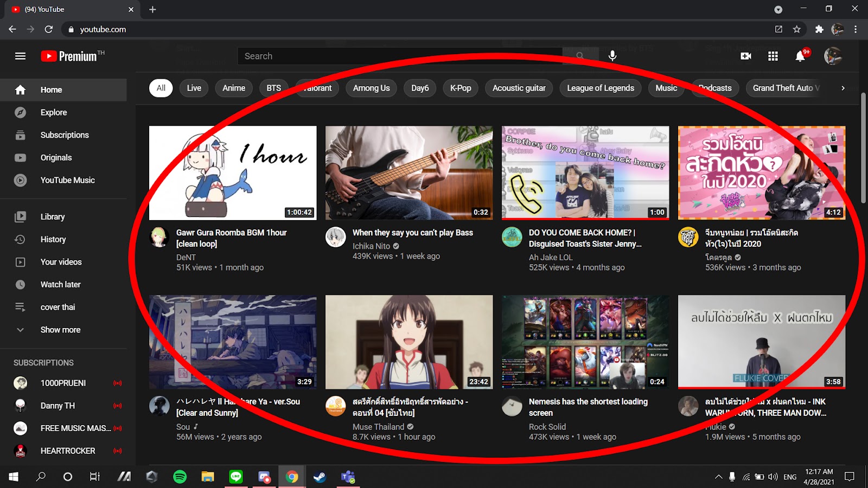Open the Create video camera icon
868x488 pixels.
(746, 56)
